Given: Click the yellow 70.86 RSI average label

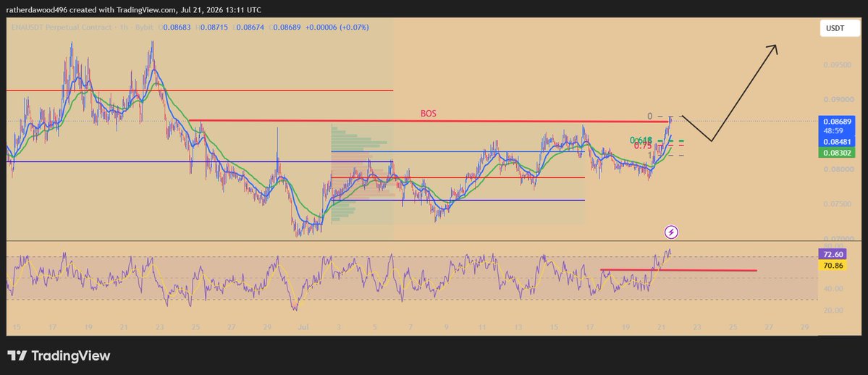Looking at the screenshot, I should [x=833, y=266].
